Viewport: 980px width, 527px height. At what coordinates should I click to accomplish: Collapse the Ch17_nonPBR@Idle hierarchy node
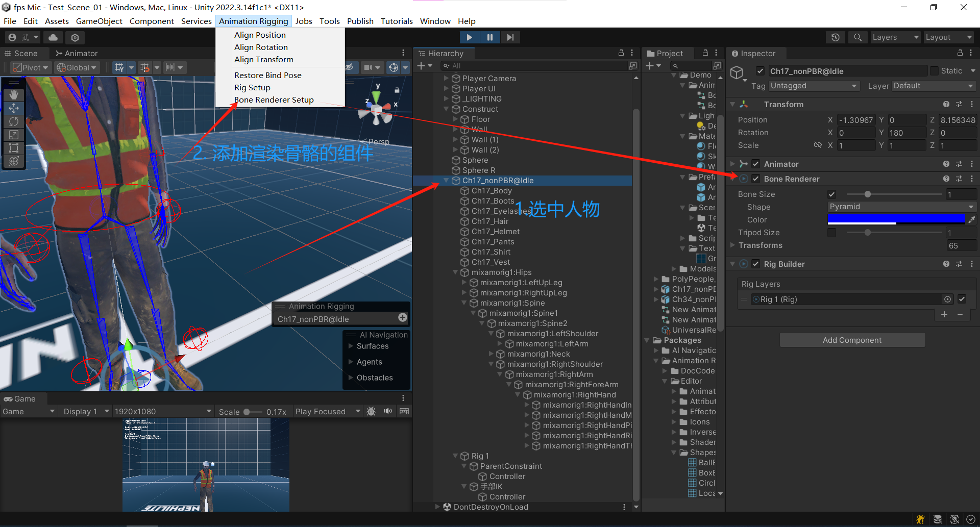447,181
